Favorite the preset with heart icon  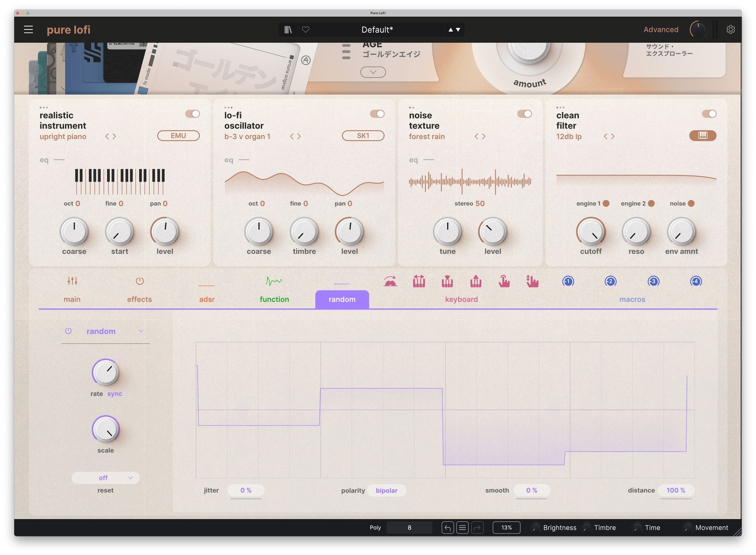[306, 30]
